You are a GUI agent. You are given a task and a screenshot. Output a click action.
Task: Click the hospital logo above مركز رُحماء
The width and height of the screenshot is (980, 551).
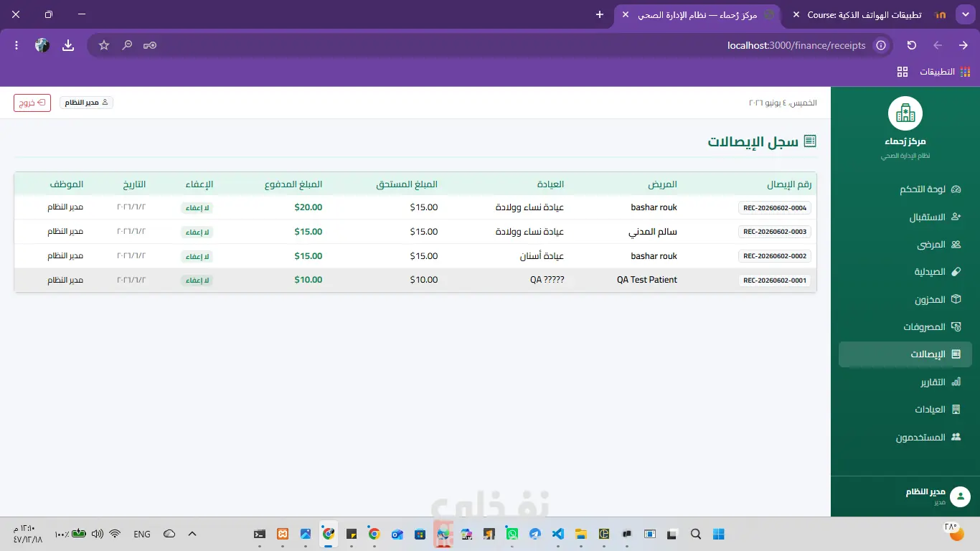905,113
